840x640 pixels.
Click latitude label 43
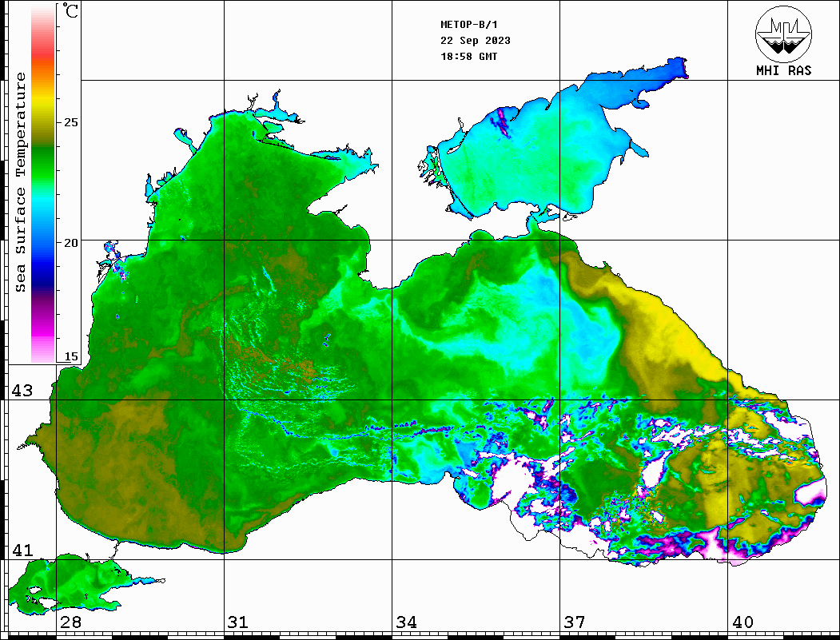[x=22, y=391]
